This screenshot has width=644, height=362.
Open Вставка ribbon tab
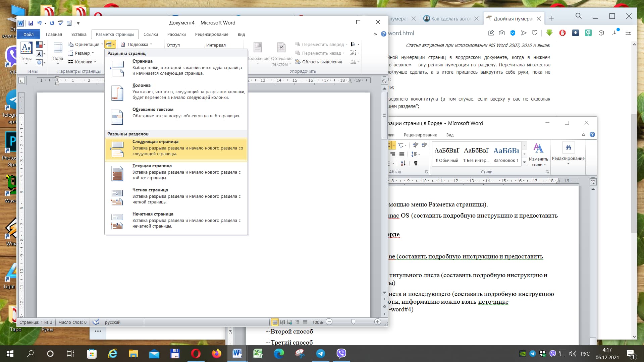[79, 35]
